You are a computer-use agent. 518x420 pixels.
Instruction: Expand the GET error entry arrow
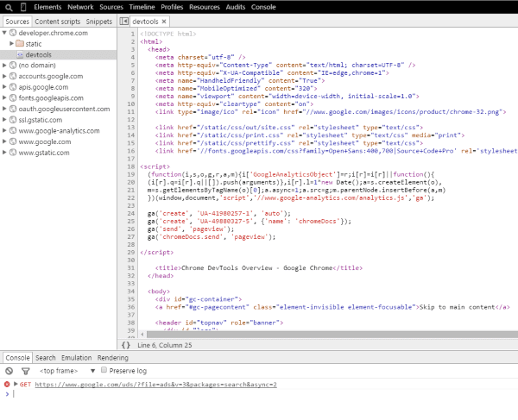click(x=16, y=384)
